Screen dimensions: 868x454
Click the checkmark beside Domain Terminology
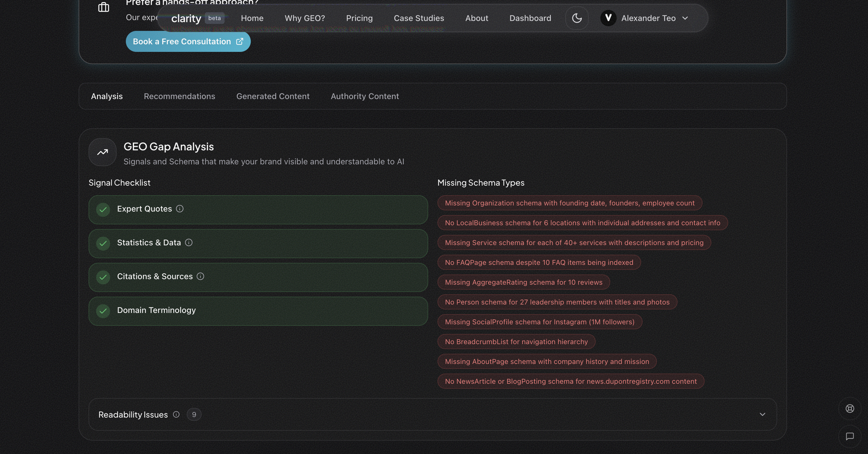point(103,311)
